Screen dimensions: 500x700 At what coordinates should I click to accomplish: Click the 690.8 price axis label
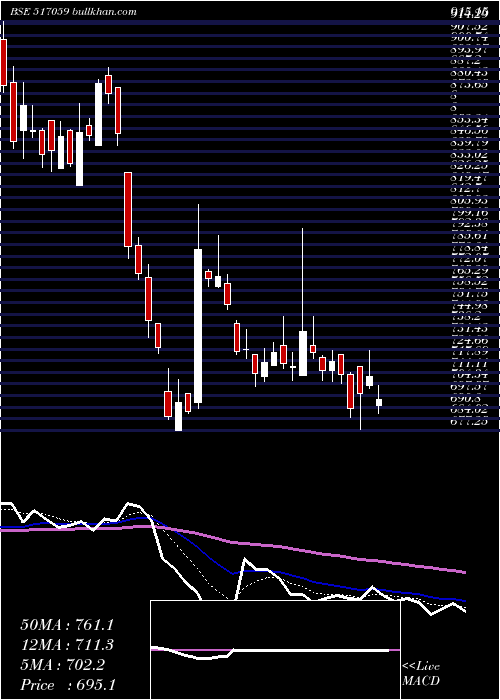(x=465, y=399)
